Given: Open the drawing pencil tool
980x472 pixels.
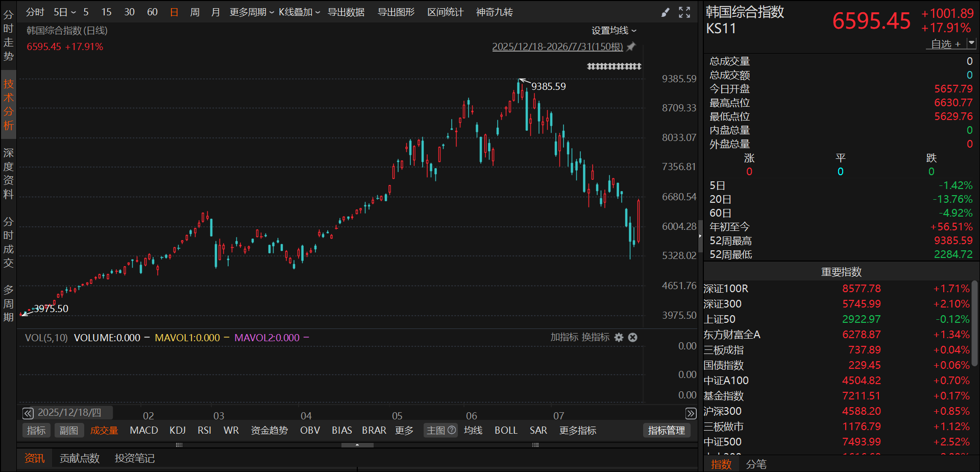Looking at the screenshot, I should coord(665,12).
